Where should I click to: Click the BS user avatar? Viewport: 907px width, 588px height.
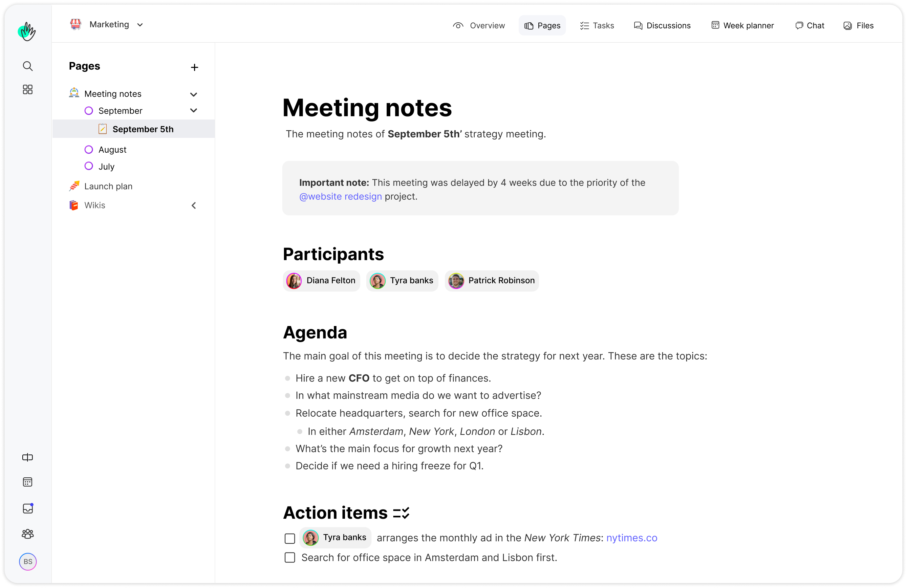click(28, 561)
